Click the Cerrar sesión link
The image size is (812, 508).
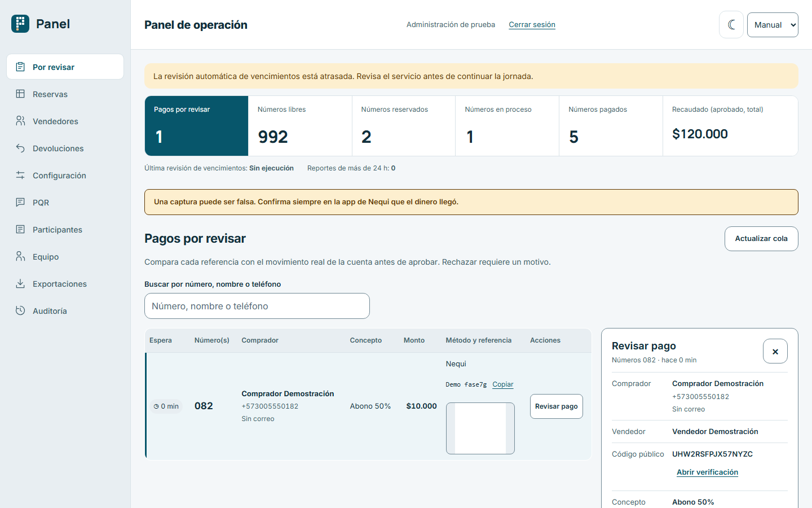[x=532, y=25]
